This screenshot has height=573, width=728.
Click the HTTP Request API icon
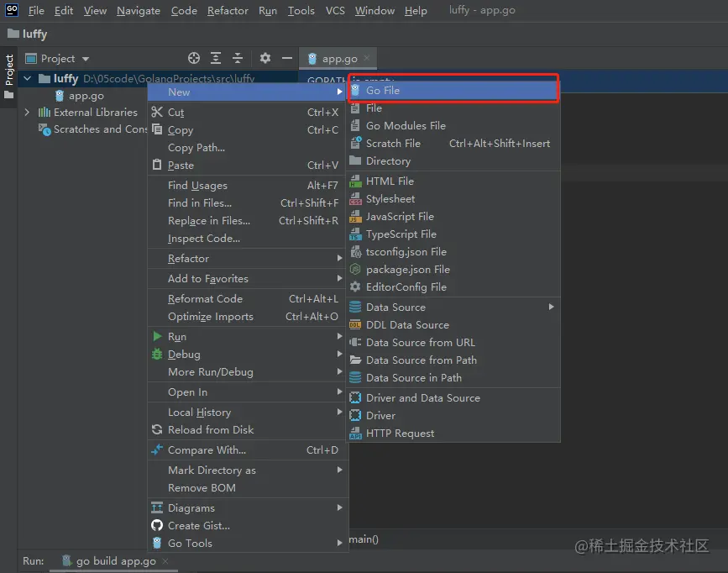pos(355,434)
